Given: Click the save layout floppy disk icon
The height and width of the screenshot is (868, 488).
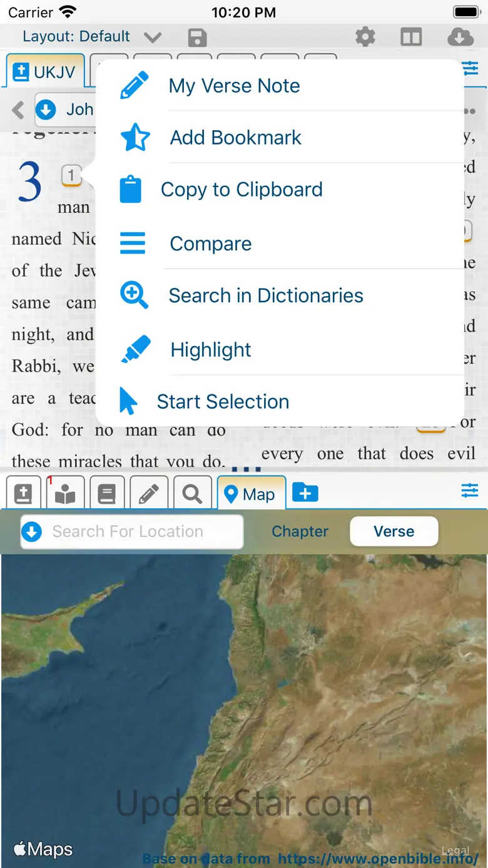Looking at the screenshot, I should point(197,38).
